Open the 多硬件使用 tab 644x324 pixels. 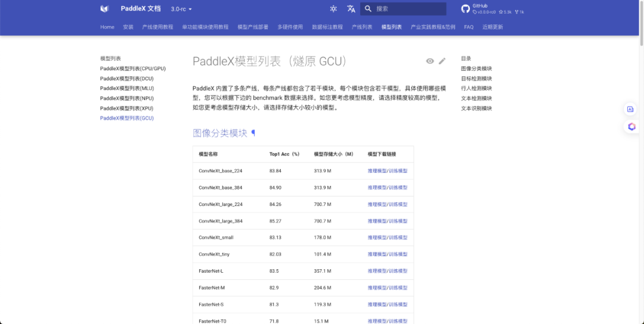click(x=290, y=27)
